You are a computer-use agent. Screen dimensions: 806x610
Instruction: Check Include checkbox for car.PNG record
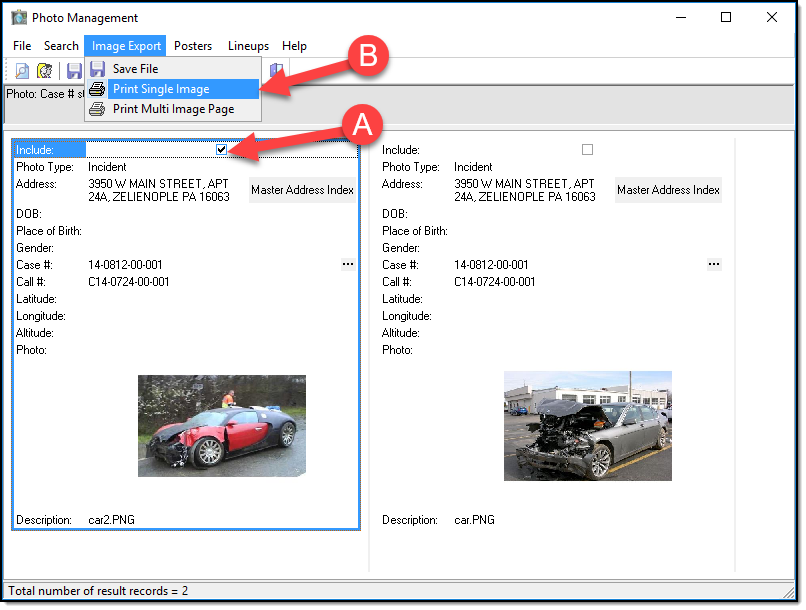587,150
